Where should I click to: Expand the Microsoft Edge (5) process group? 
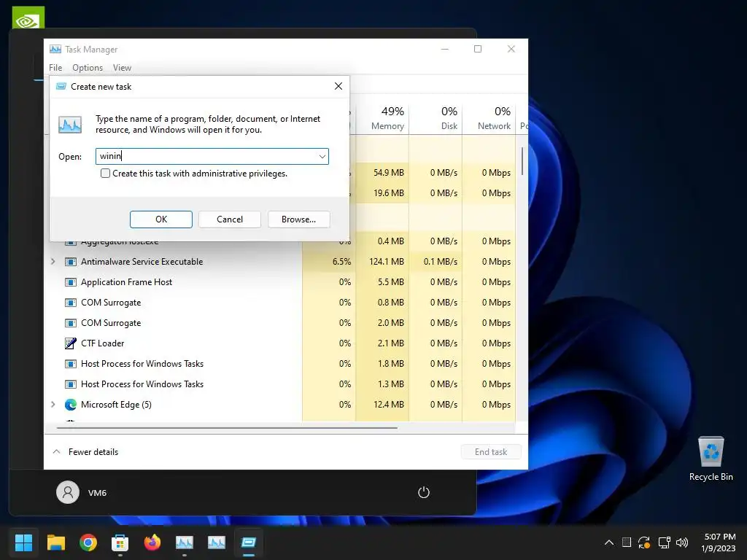[x=53, y=404]
